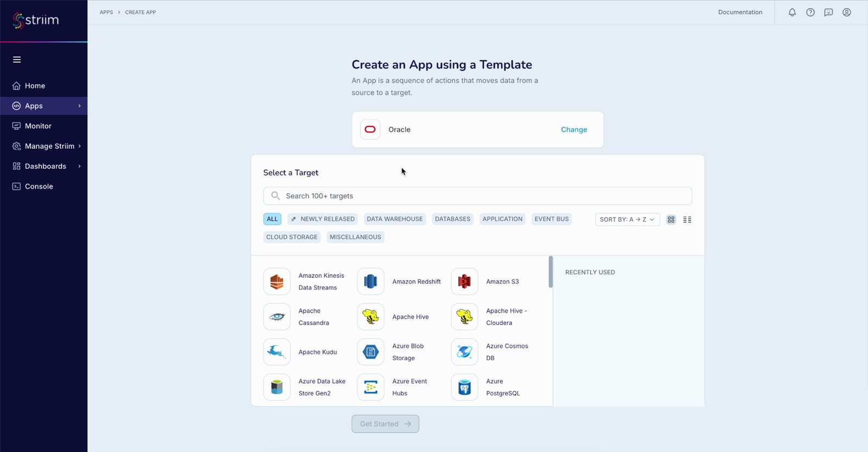
Task: Select the Amazon Redshift icon
Action: point(371,282)
